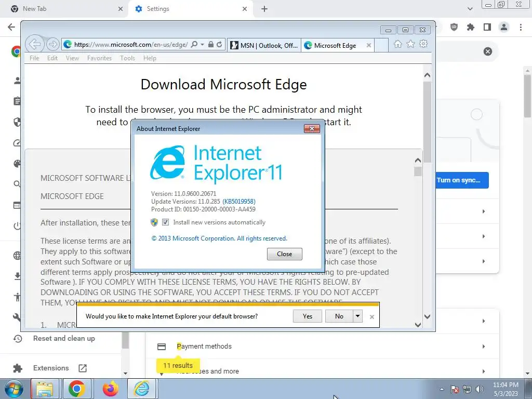The width and height of the screenshot is (532, 399).
Task: Click volume speaker icon in system tray
Action: click(x=479, y=389)
